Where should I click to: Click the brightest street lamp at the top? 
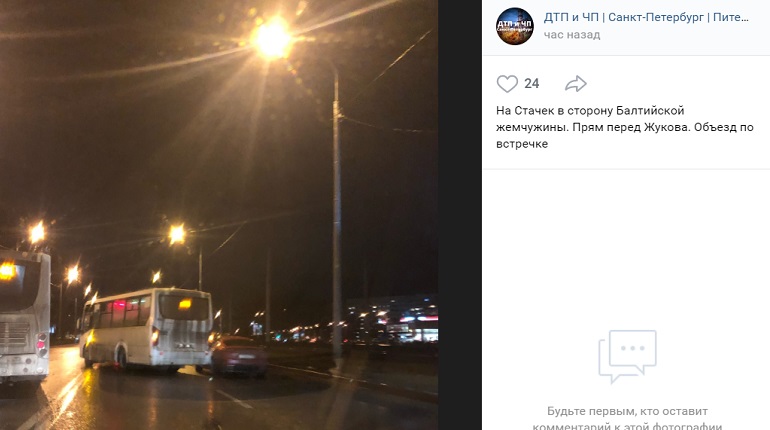[272, 38]
